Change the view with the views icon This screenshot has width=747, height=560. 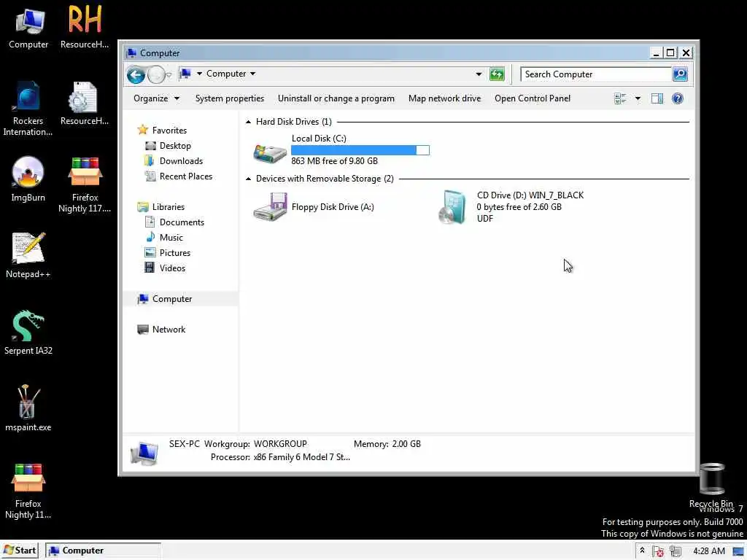click(x=620, y=98)
